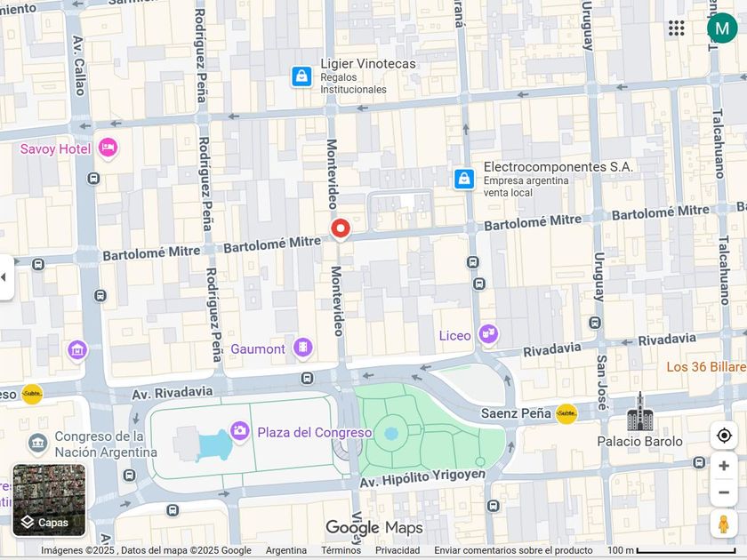Click the Argentina footer link
Viewport: 747px width, 560px height.
(285, 550)
